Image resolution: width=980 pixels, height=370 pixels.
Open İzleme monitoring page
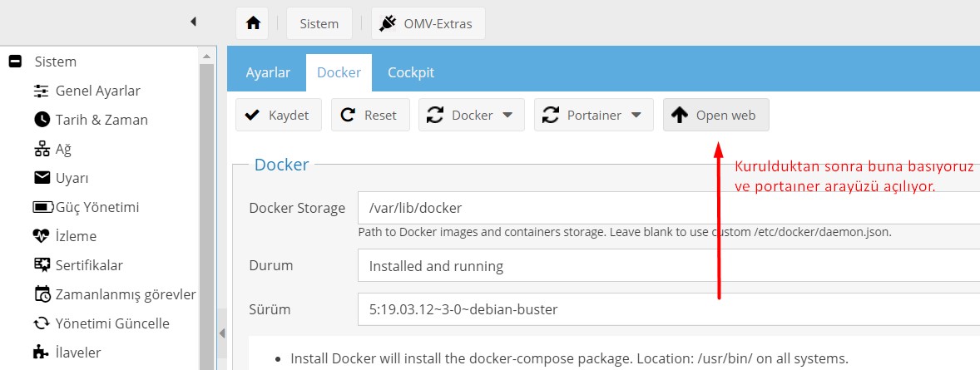pos(76,236)
